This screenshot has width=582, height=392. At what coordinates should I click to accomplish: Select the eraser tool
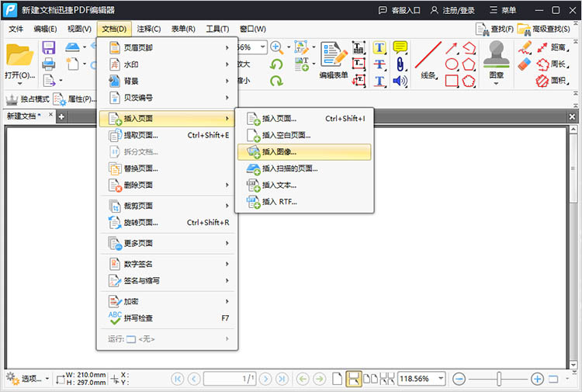525,64
